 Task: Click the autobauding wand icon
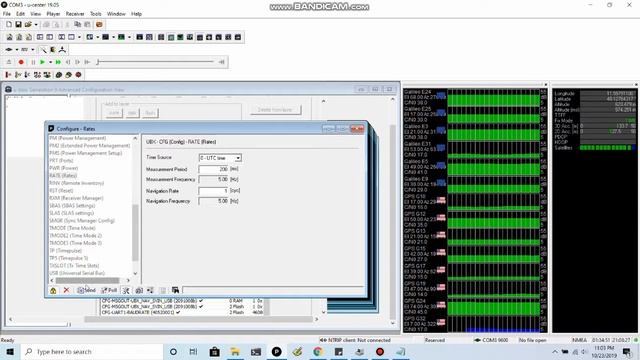(43, 49)
